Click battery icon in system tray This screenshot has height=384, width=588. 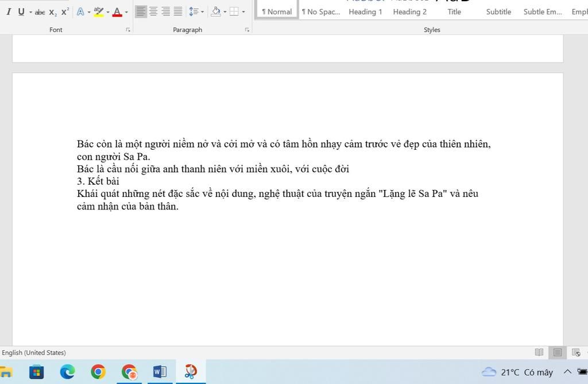coord(582,372)
